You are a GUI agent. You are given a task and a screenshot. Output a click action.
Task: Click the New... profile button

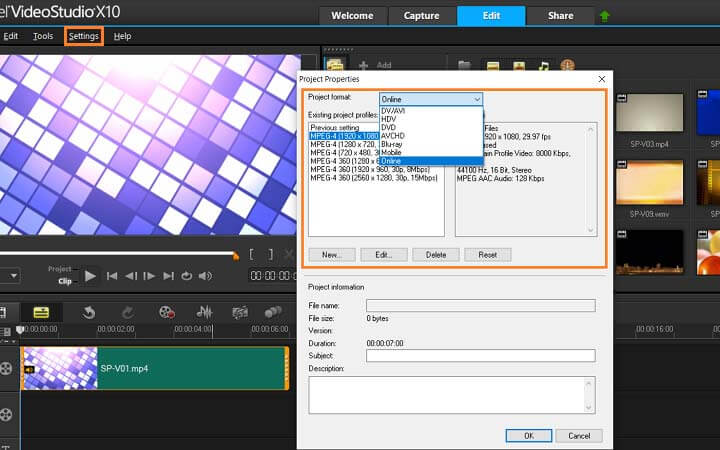coord(332,254)
